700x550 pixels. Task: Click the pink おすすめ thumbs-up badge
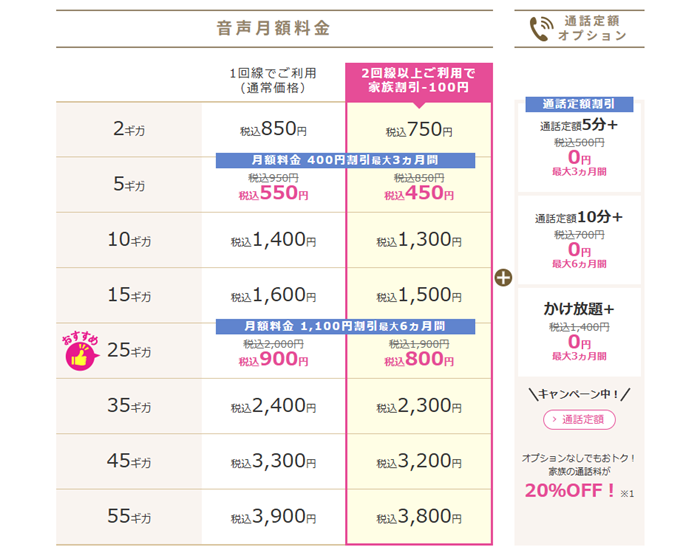point(80,351)
